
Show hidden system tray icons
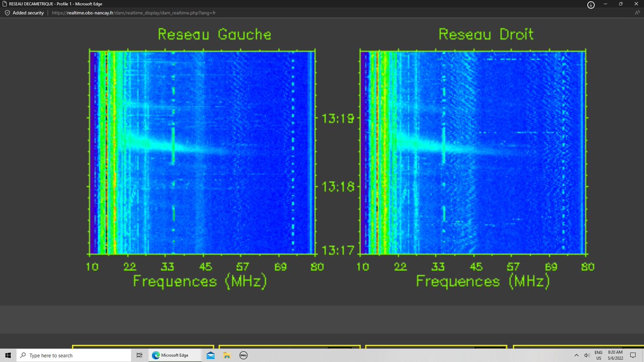point(577,355)
